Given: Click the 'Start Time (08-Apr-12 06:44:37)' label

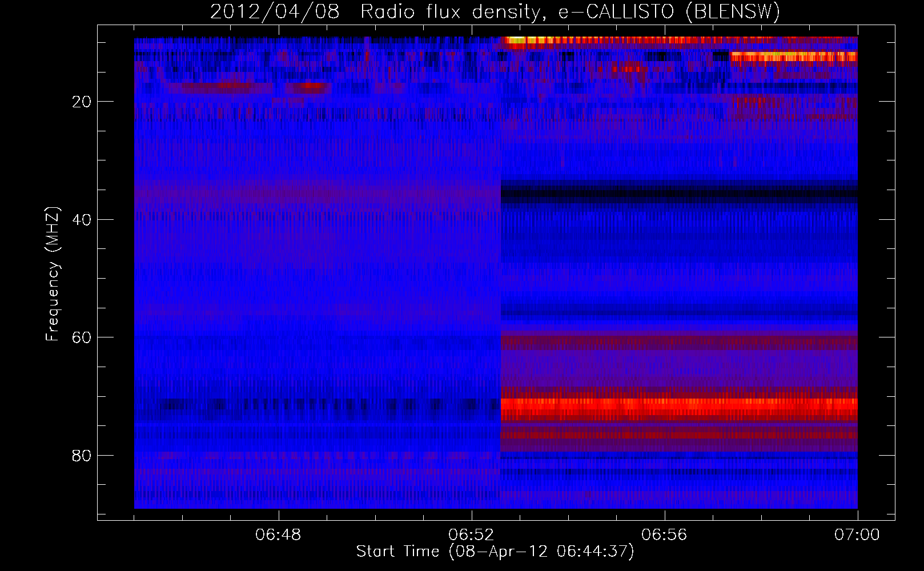Looking at the screenshot, I should pos(495,552).
